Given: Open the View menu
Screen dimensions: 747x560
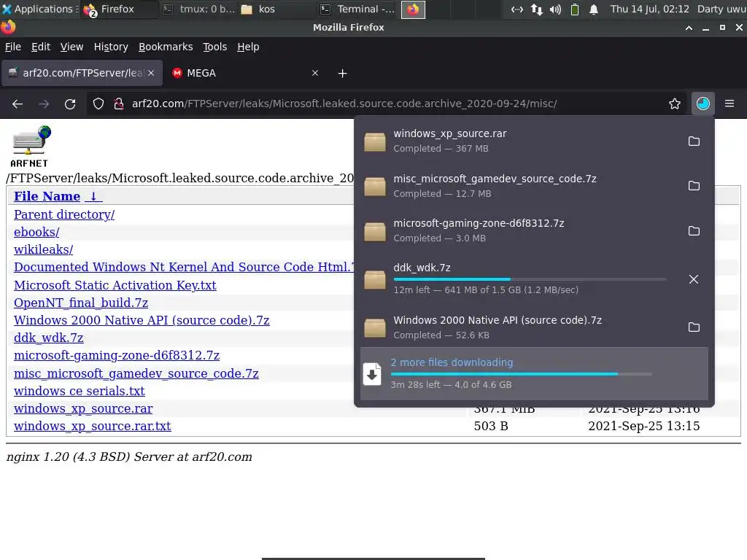Looking at the screenshot, I should [x=71, y=47].
